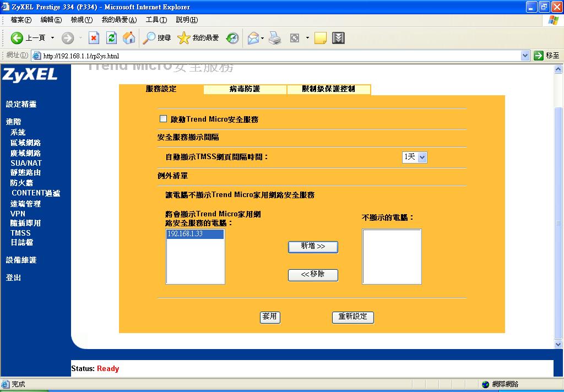Click the page scrollbar down arrow
The image size is (564, 392).
[558, 344]
